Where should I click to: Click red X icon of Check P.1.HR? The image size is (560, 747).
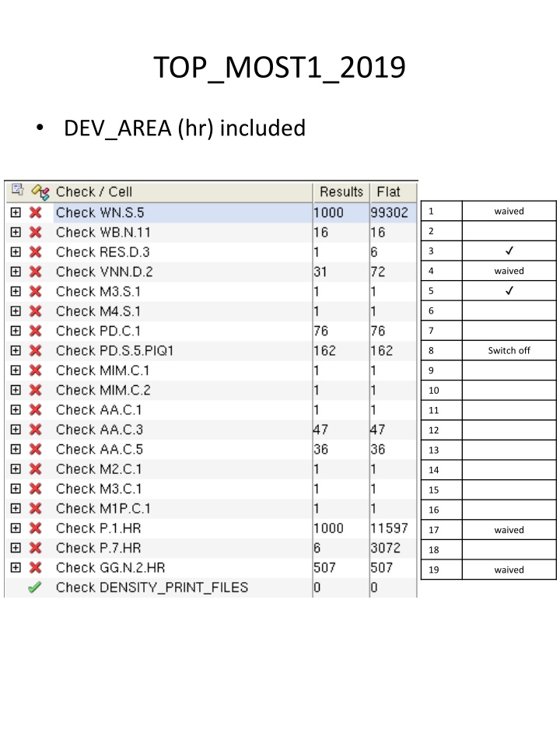35,528
